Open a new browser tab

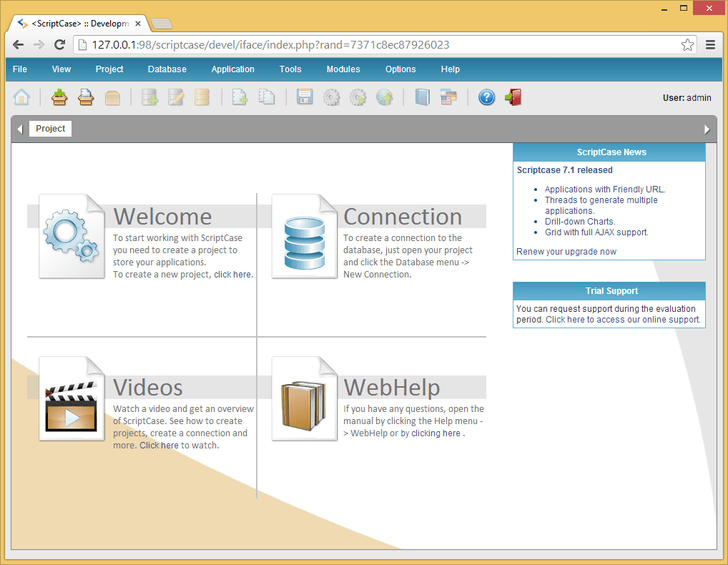(x=162, y=24)
